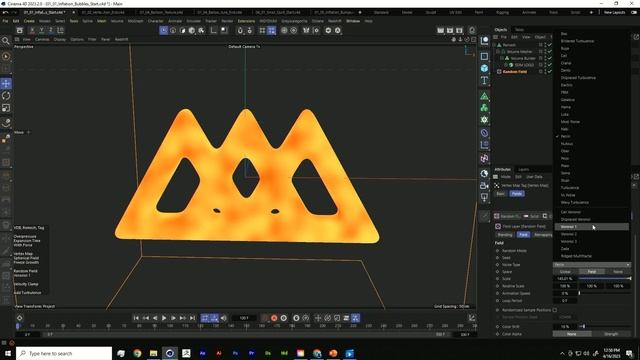
Task: Open the Noise Type dropdown
Action: pos(591,264)
